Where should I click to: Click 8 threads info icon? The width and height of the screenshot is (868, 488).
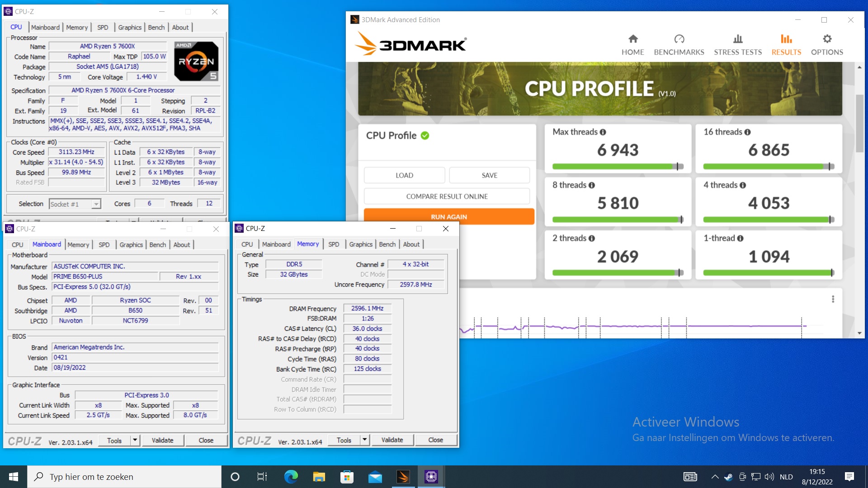tap(592, 185)
